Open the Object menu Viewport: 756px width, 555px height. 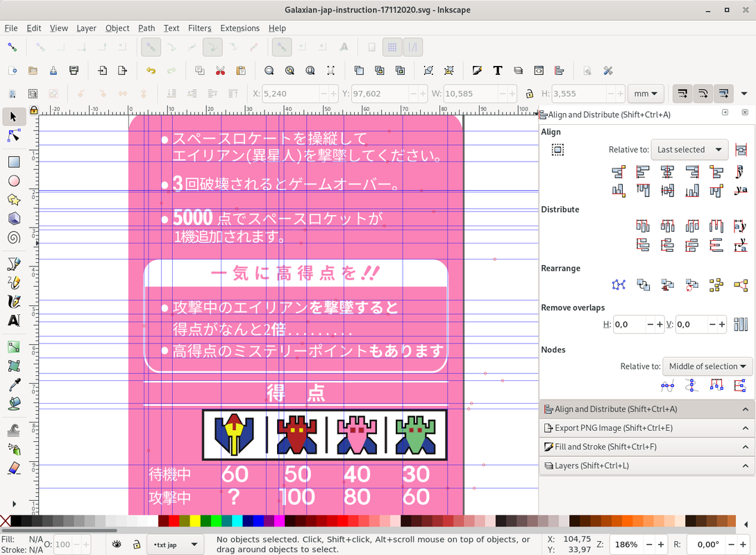tap(117, 28)
